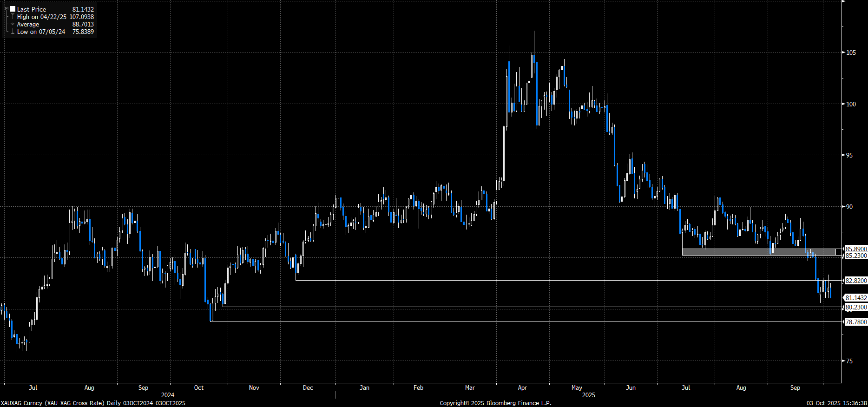Click the 82.8200 horizontal line label
Image resolution: width=868 pixels, height=407 pixels.
click(x=855, y=281)
